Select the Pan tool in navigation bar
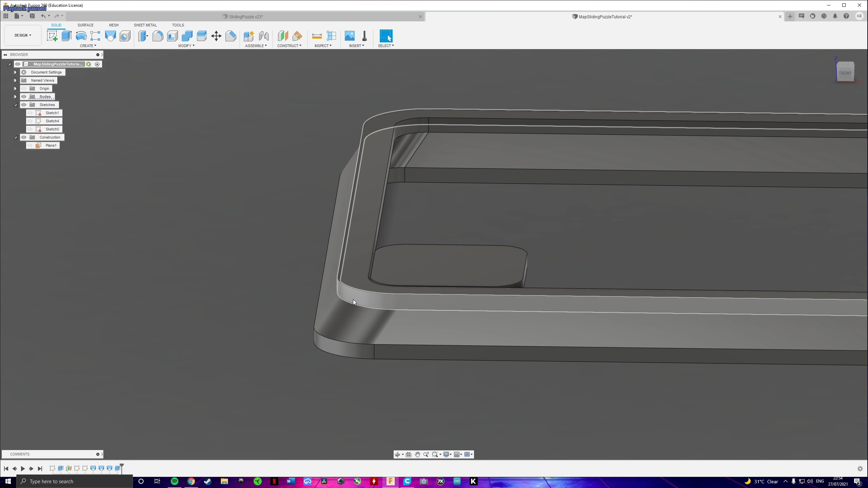 [417, 454]
